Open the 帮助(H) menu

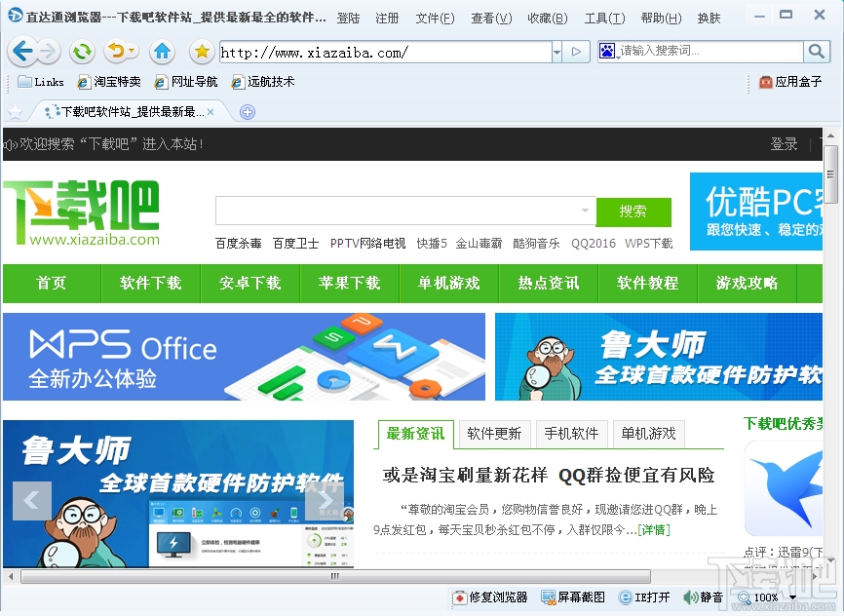pyautogui.click(x=661, y=19)
